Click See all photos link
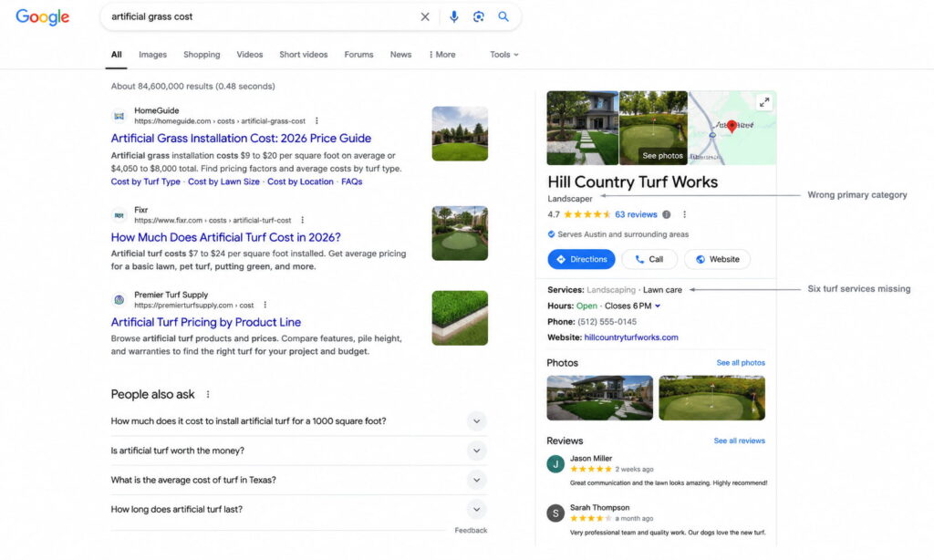The image size is (934, 560). click(x=741, y=363)
